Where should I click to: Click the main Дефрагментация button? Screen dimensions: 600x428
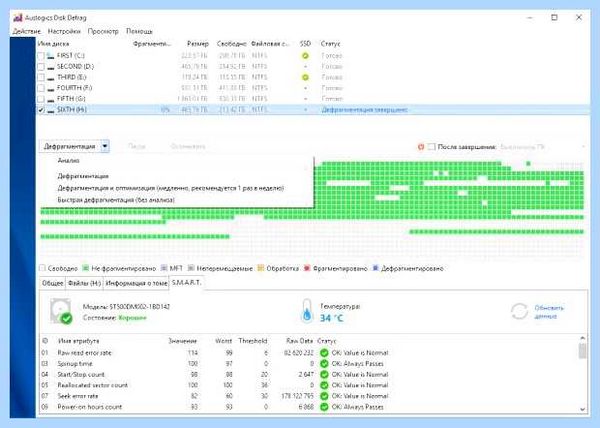click(70, 146)
